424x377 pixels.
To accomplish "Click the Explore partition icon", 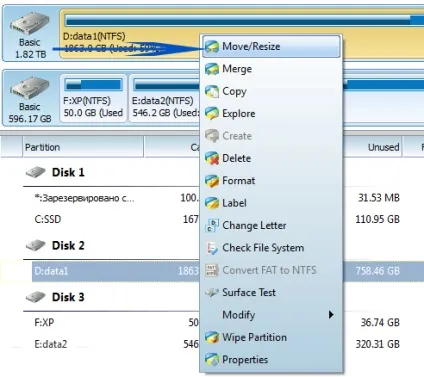I will (x=212, y=114).
